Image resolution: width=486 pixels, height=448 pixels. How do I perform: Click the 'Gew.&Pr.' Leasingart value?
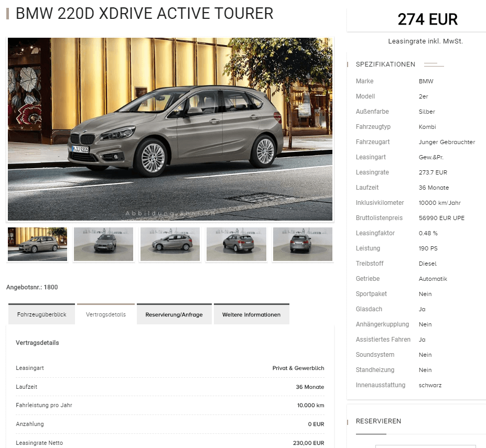(431, 157)
